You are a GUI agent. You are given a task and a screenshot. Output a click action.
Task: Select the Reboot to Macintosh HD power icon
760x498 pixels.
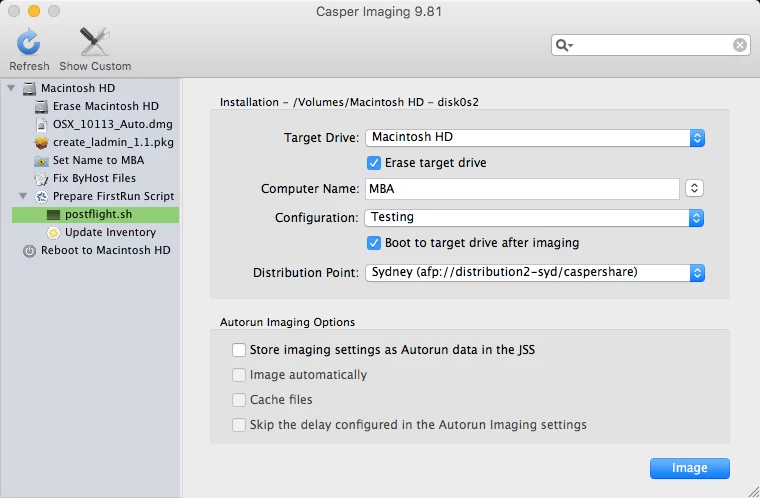[x=30, y=251]
